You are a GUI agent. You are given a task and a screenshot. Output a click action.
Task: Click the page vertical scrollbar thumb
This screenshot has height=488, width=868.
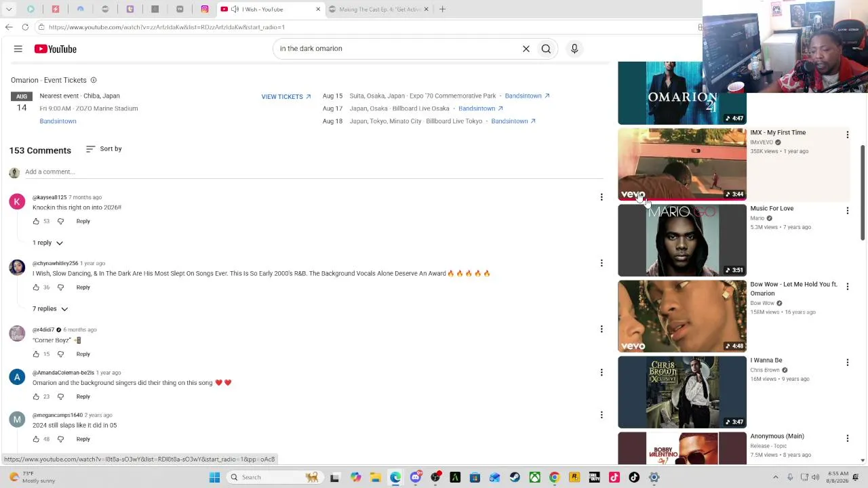863,192
